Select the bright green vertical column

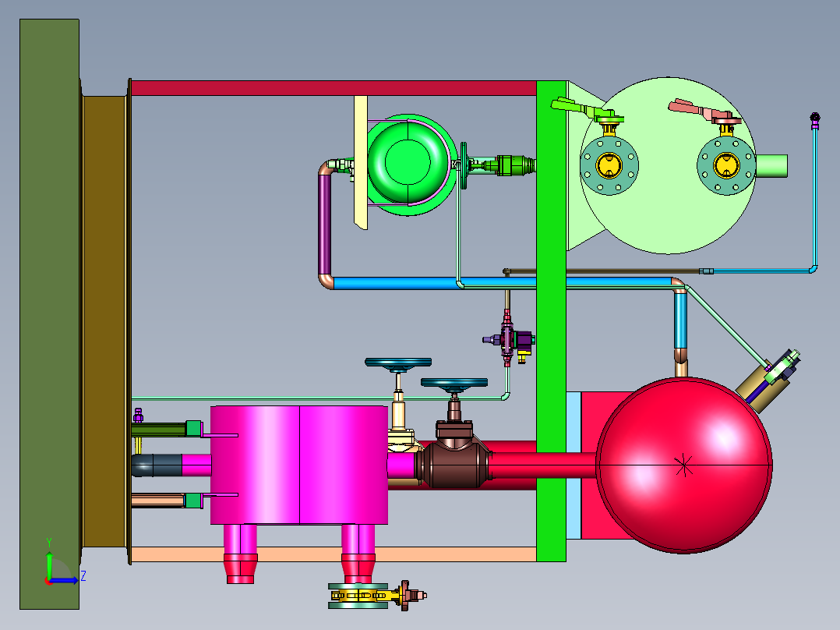tap(551, 322)
